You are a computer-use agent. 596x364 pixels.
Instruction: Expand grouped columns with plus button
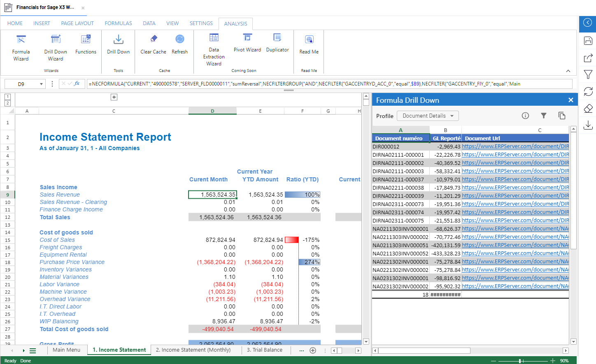point(114,97)
